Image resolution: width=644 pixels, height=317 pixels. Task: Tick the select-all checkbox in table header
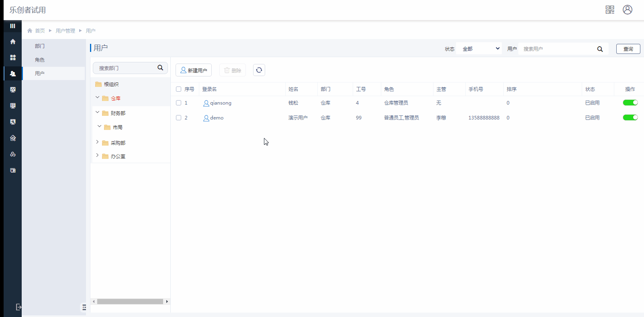click(179, 89)
